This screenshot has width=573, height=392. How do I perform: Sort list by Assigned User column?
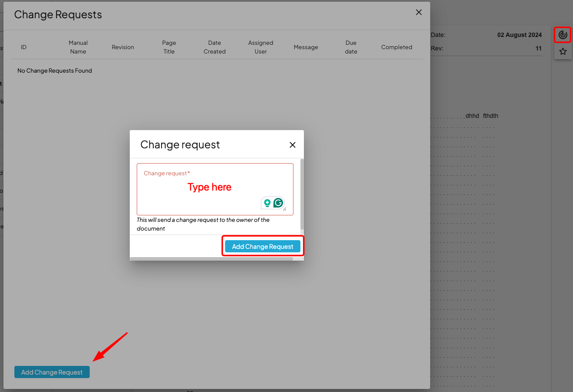point(260,47)
